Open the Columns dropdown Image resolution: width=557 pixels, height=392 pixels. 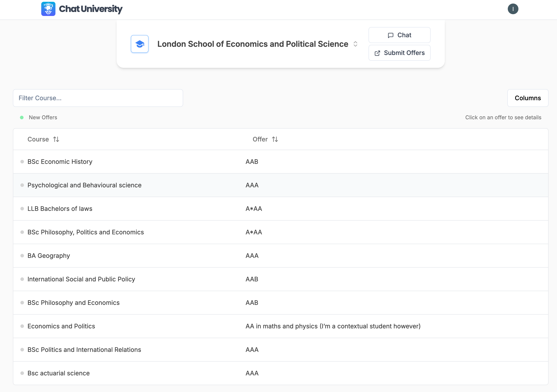pyautogui.click(x=528, y=98)
